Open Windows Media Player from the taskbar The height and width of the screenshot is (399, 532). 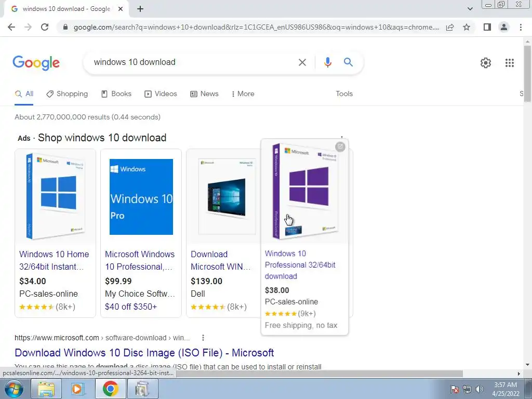pyautogui.click(x=78, y=389)
